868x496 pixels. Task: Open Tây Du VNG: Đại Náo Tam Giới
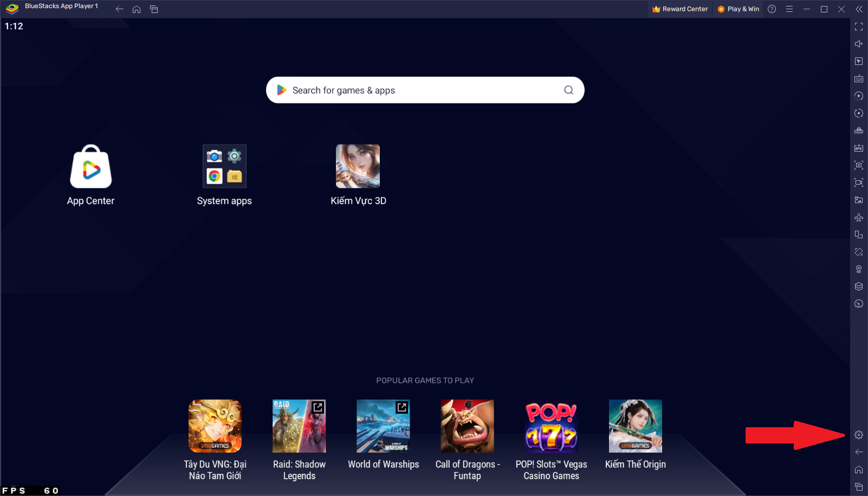[215, 440]
